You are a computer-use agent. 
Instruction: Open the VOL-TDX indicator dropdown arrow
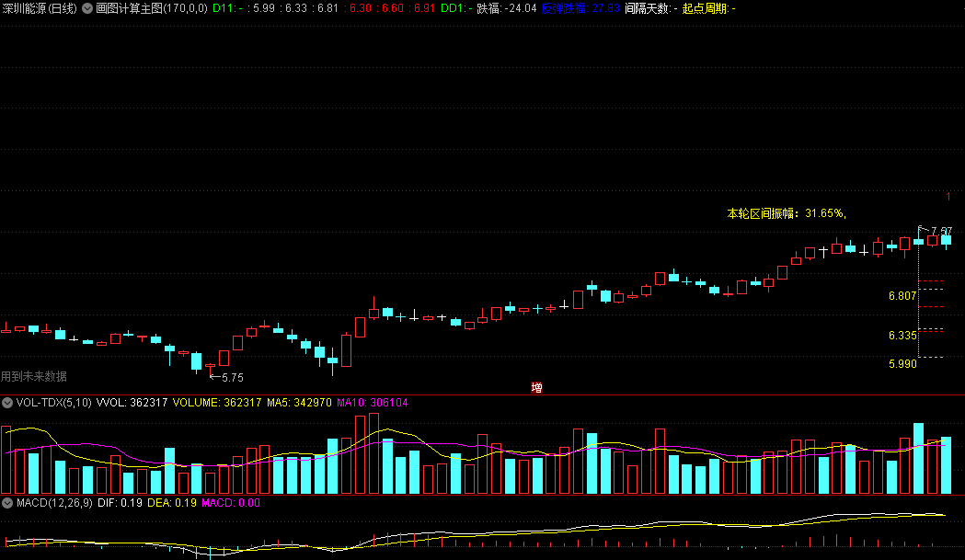(7, 403)
